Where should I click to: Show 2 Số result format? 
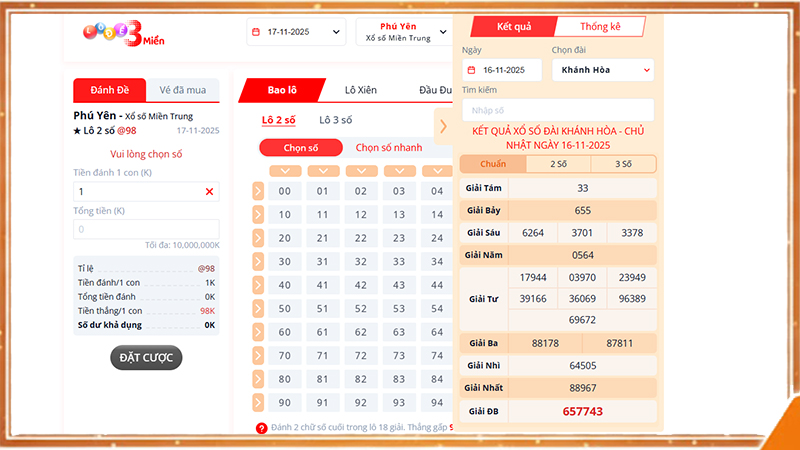pyautogui.click(x=558, y=164)
